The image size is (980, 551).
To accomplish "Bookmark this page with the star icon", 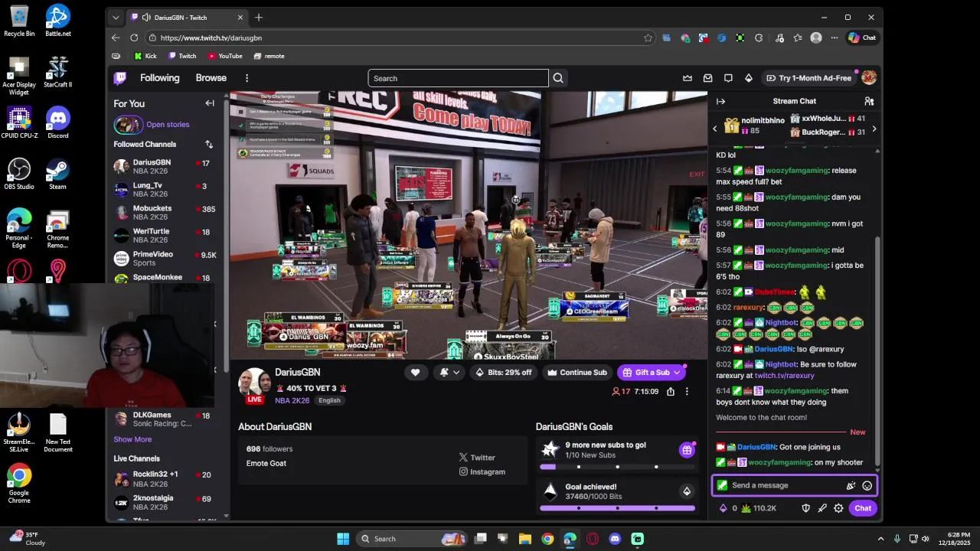I will point(648,37).
